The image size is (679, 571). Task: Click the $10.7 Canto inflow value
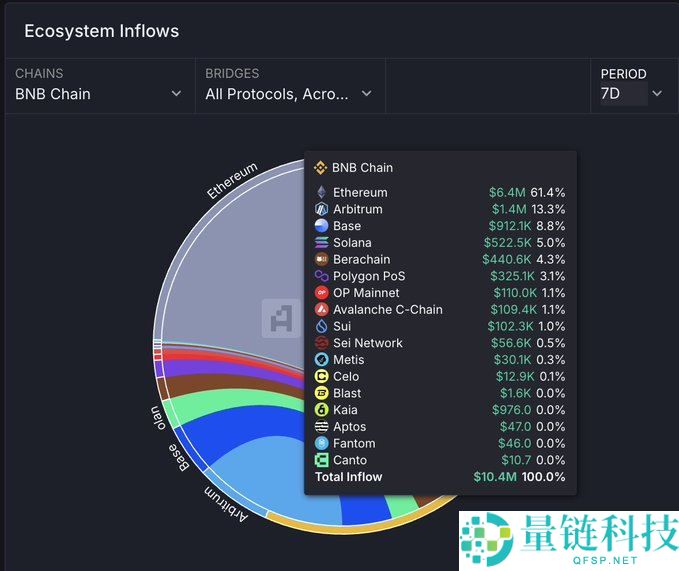tap(517, 460)
